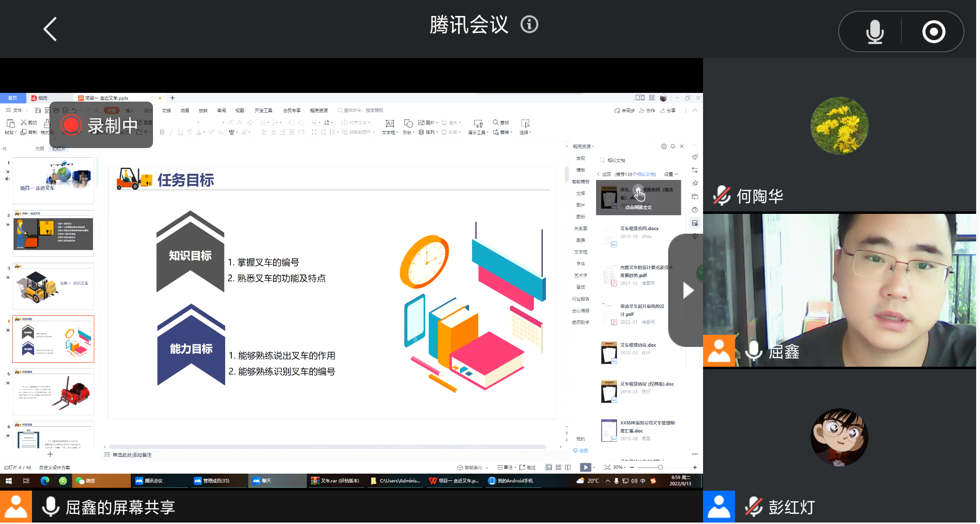Click the 协作 collaborate button
The height and width of the screenshot is (524, 980).
647,110
